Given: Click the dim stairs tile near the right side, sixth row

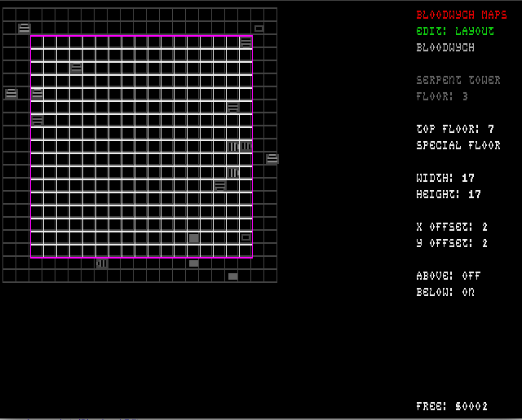Looking at the screenshot, I should 233,107.
